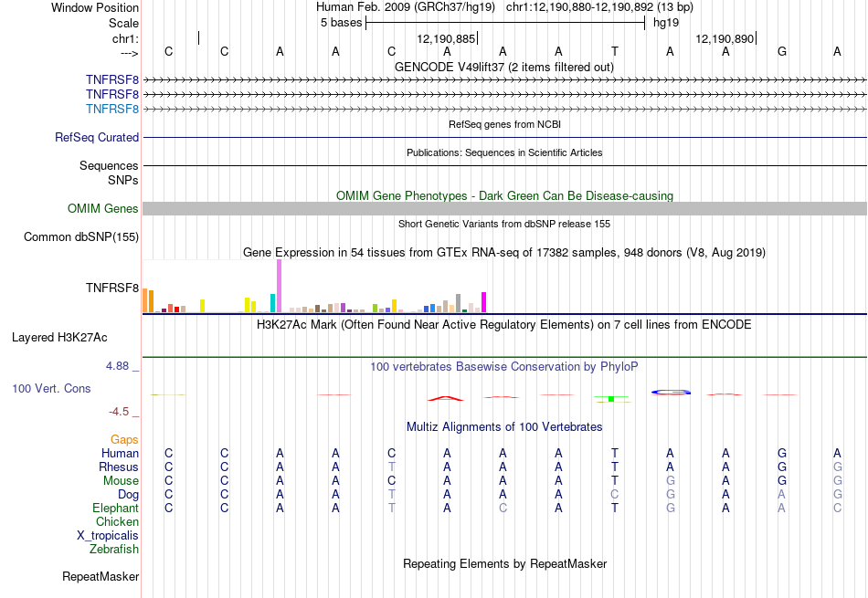Click the H3K27Ac Mark track title
Image resolution: width=868 pixels, height=598 pixels.
pyautogui.click(x=504, y=324)
